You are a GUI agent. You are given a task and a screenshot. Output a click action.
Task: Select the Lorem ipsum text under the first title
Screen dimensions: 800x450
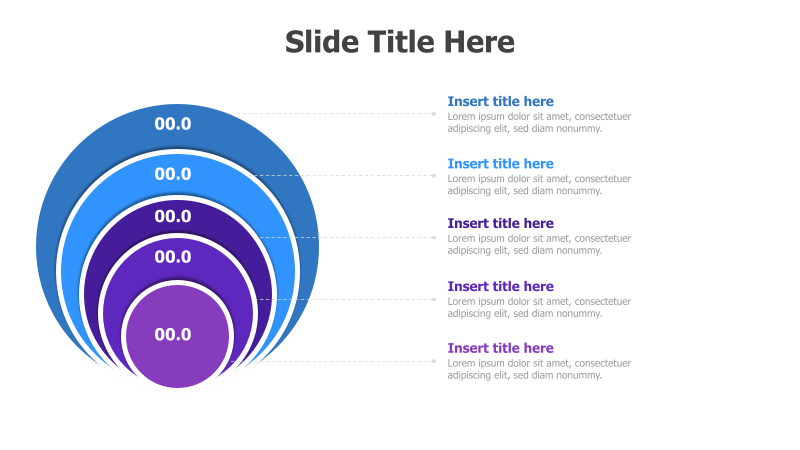click(x=539, y=122)
